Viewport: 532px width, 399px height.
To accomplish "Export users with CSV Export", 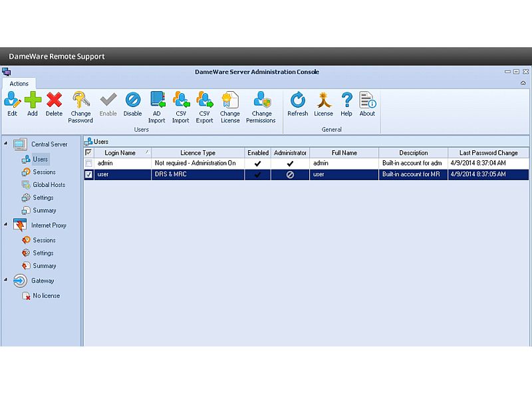I will (x=204, y=107).
